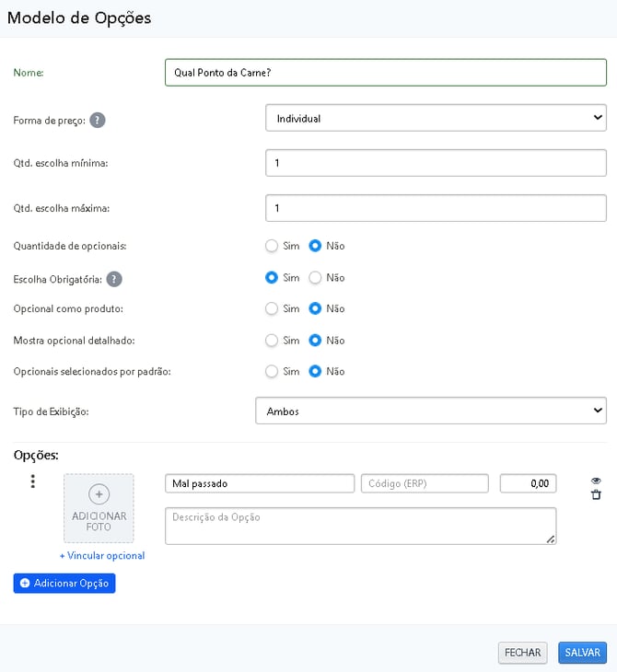Click the help icon beside Escolha Obrigatória
617x672 pixels.
pyautogui.click(x=114, y=278)
